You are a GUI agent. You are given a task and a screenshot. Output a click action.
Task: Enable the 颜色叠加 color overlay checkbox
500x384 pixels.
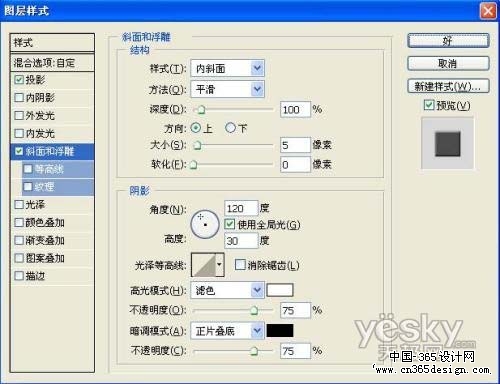click(x=19, y=223)
